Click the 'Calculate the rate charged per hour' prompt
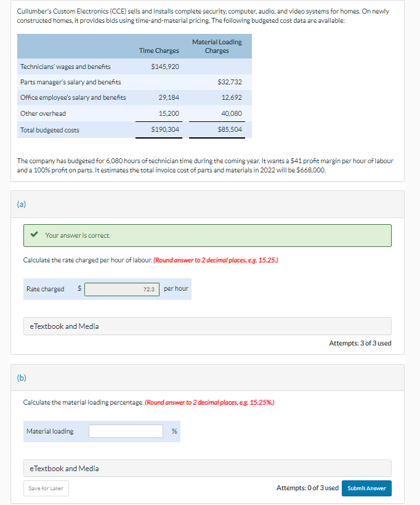420x505 pixels. click(87, 261)
